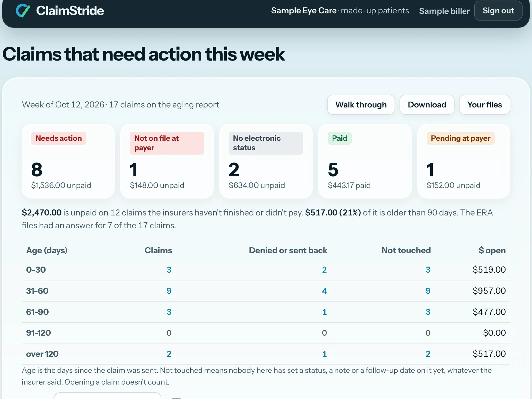Click the ClaimStride logo icon
This screenshot has height=399, width=532.
pyautogui.click(x=23, y=11)
